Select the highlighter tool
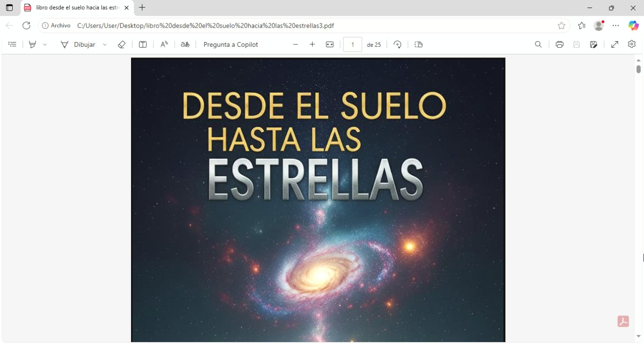The image size is (644, 344). [x=32, y=44]
